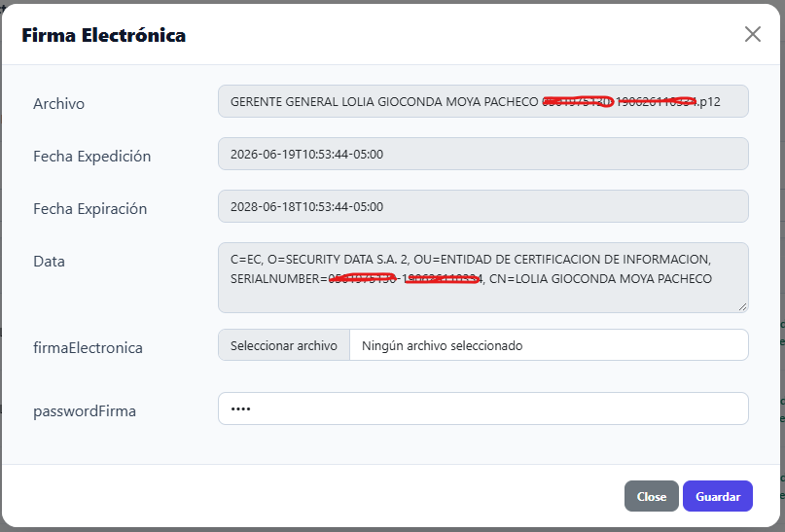785x532 pixels.
Task: Click the firmaElectronica label
Action: coord(89,348)
